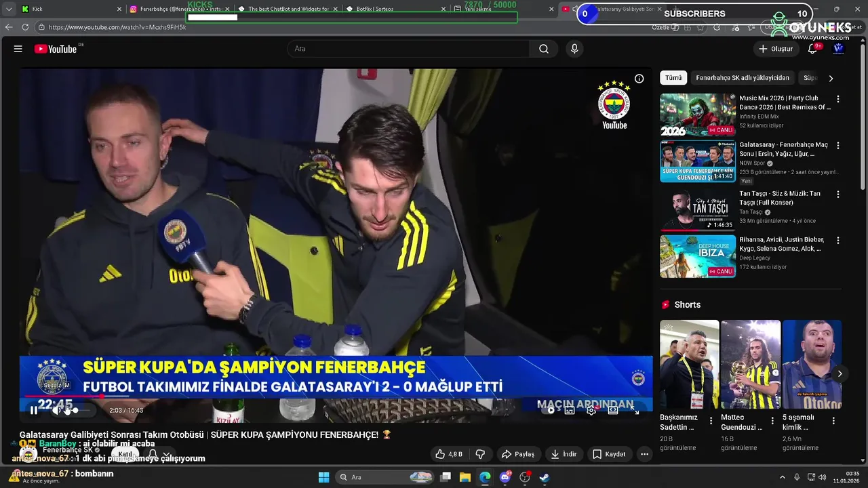Select Fenerbahçe SK adlı yükleyiciden chip

(x=743, y=78)
